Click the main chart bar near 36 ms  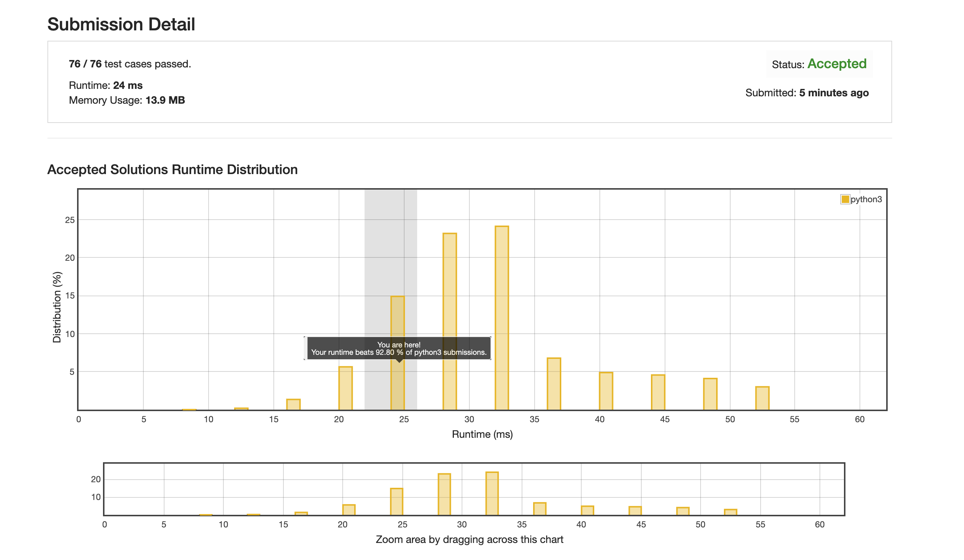[554, 384]
